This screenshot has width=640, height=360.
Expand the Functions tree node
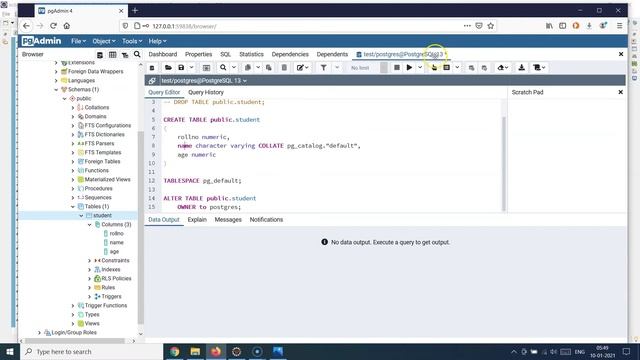tap(73, 171)
